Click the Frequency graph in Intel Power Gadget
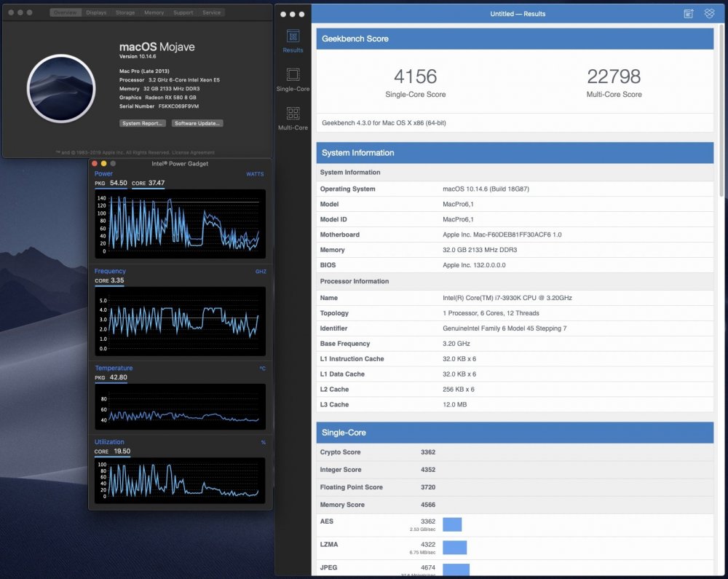Screen dimensions: 728x579 (x=180, y=321)
